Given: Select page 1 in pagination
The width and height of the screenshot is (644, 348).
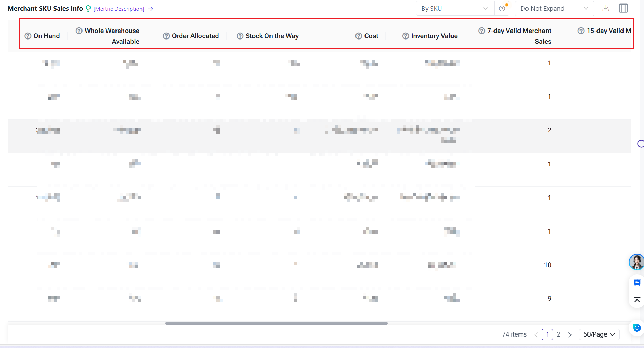Looking at the screenshot, I should 547,334.
